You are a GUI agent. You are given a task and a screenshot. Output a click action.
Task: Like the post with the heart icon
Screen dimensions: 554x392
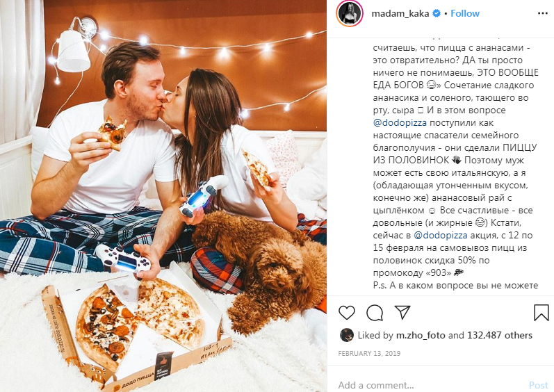click(x=347, y=313)
